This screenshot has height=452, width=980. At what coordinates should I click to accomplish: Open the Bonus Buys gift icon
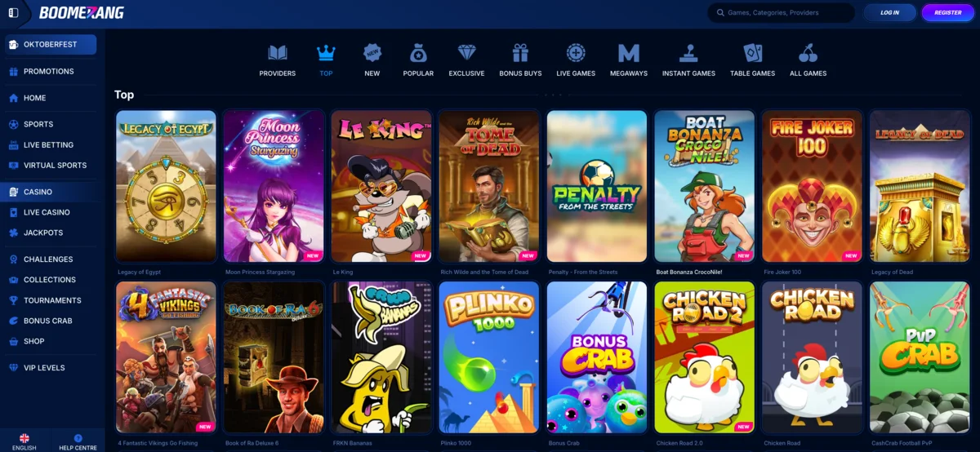coord(520,53)
